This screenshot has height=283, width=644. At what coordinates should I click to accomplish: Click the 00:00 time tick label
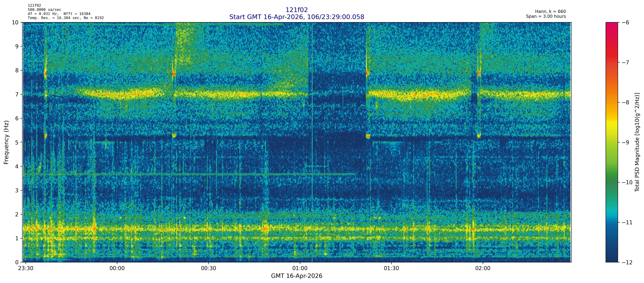click(117, 269)
